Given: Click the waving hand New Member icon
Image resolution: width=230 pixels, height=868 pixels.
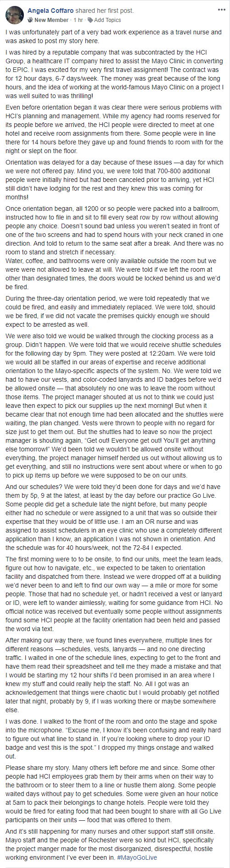Looking at the screenshot, I should pos(30,20).
